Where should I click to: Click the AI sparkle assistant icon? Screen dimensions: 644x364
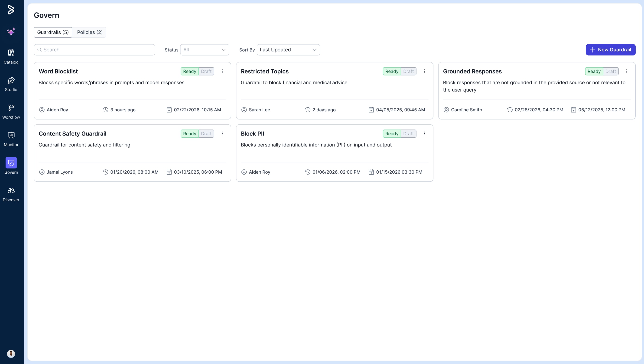pos(11,32)
